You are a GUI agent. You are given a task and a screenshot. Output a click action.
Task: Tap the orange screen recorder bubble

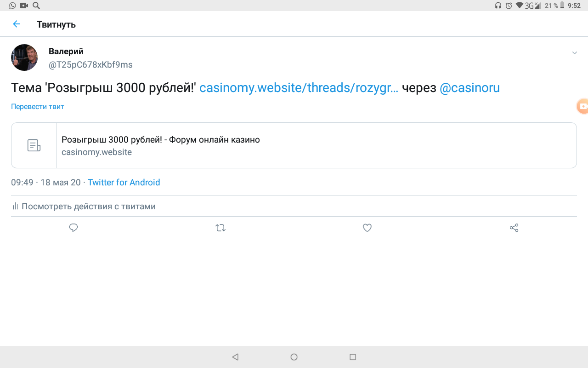pos(582,106)
